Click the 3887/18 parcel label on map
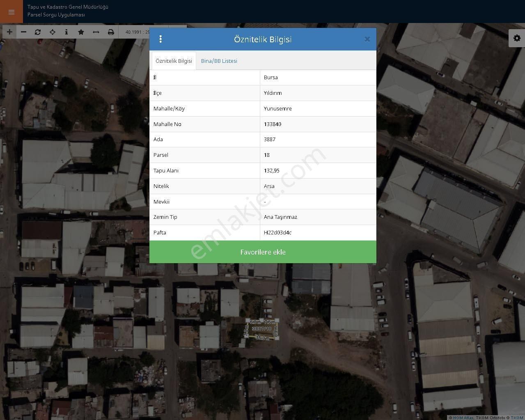This screenshot has height=420, width=525. click(261, 329)
